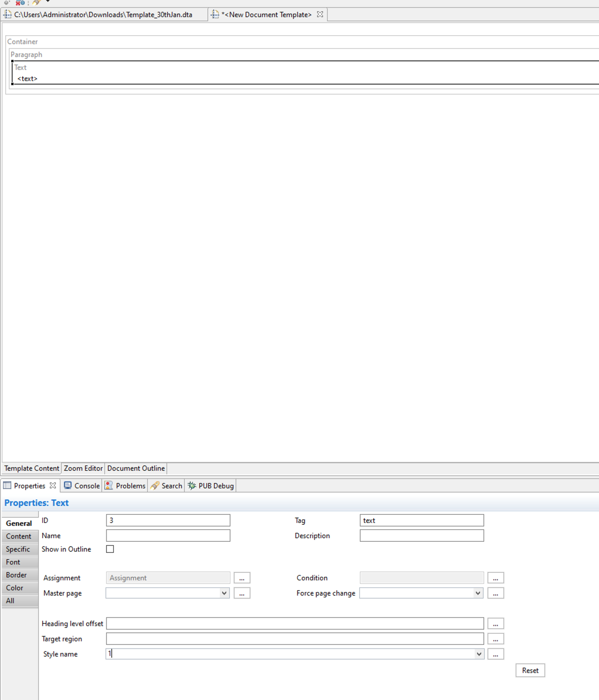Image resolution: width=599 pixels, height=700 pixels.
Task: Click the Assignment browse button
Action: pos(242,577)
